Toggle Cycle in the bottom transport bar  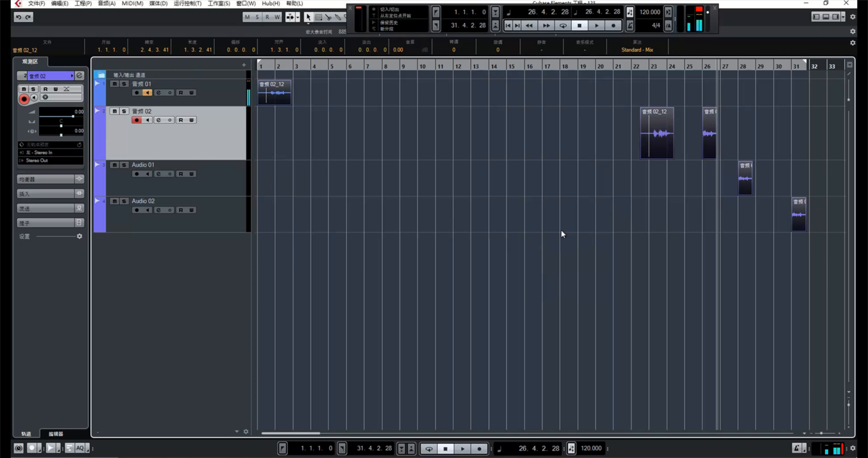coord(429,449)
